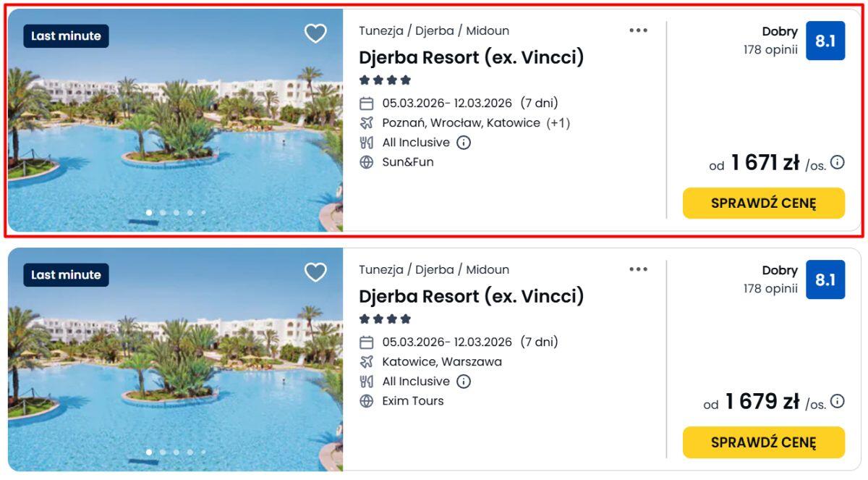This screenshot has width=868, height=480.
Task: Show price info icon next to 1 679 zł
Action: [x=838, y=401]
